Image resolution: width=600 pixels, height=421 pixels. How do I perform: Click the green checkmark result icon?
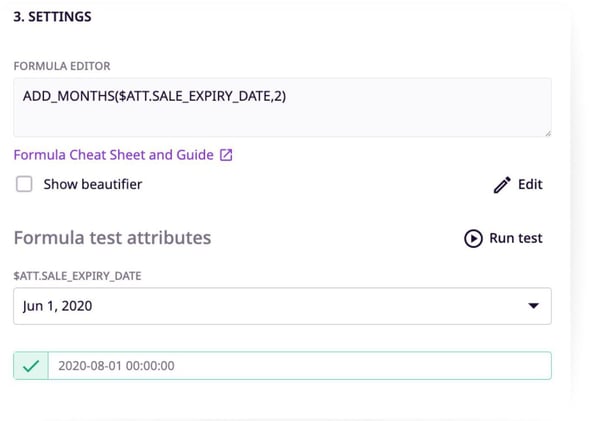pyautogui.click(x=31, y=366)
